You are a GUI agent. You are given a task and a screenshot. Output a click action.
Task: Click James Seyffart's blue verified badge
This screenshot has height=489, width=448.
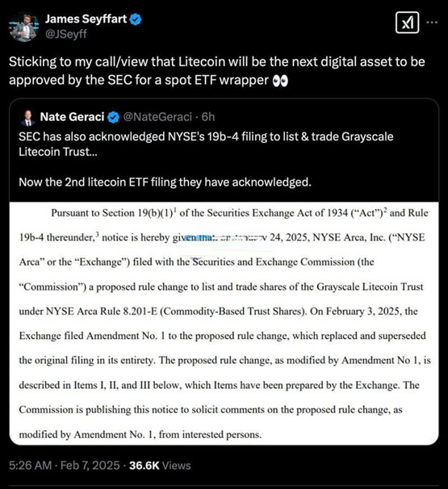136,19
